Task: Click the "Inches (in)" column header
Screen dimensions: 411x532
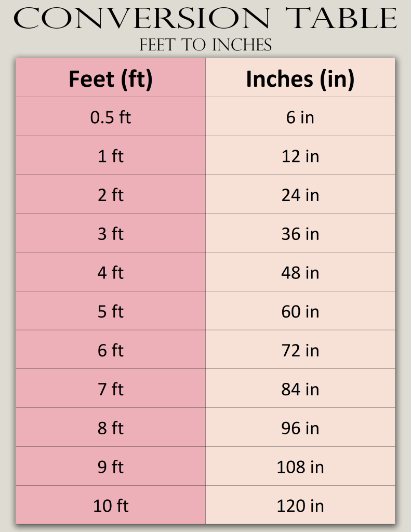Action: [x=300, y=79]
